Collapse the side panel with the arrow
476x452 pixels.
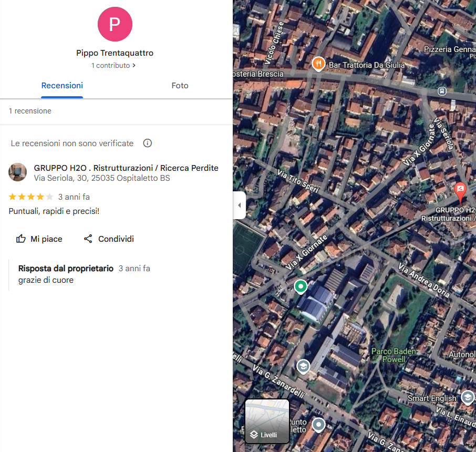pos(240,206)
